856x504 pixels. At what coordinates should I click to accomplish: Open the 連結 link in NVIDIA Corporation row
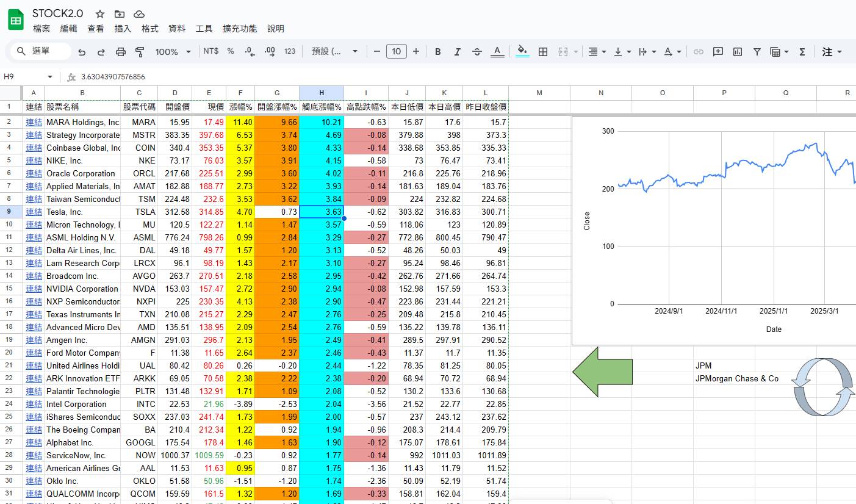point(34,289)
